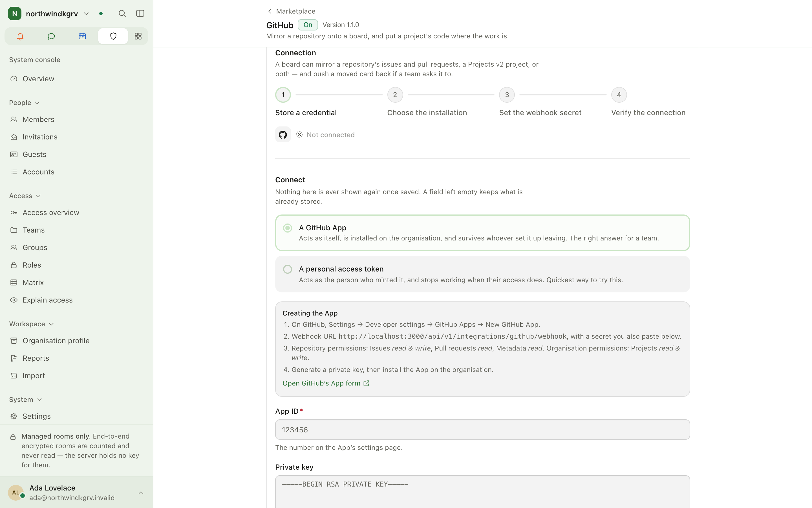Click the Ada Lovelace avatar
Screen dimensions: 812x508
[16, 492]
